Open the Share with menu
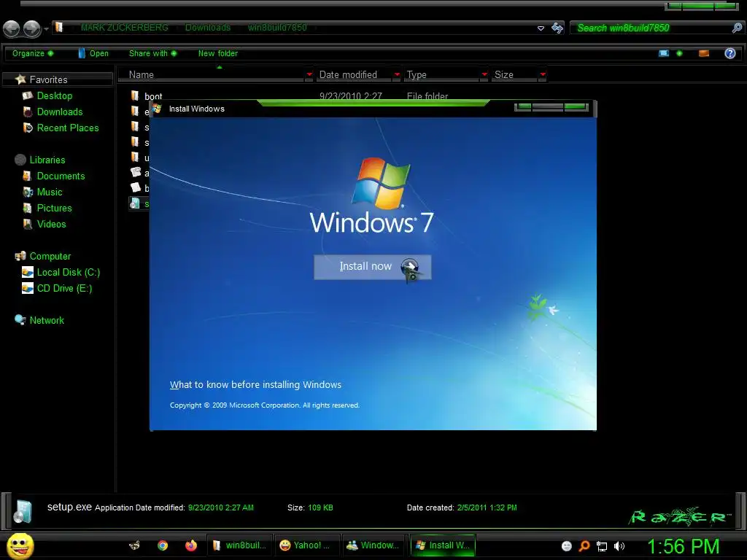Screen dimensions: 747x560 [152, 53]
